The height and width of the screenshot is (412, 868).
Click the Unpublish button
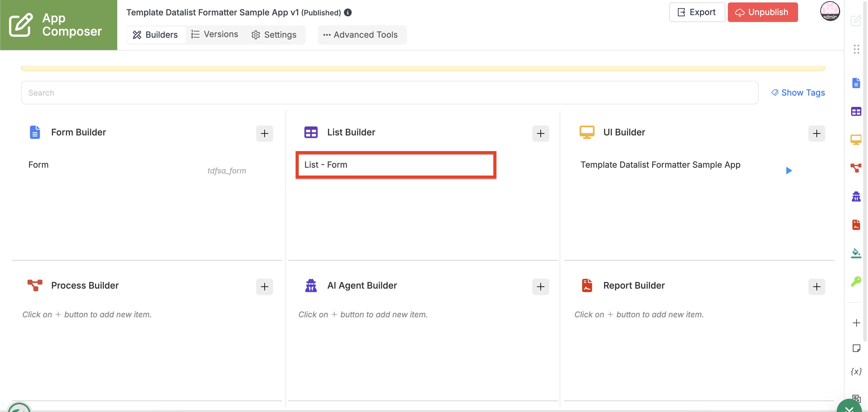click(x=763, y=12)
